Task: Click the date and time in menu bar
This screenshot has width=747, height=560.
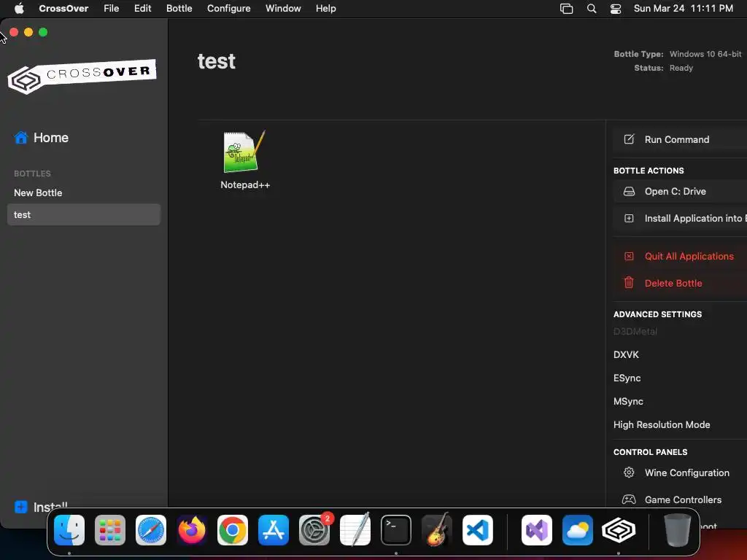Action: pyautogui.click(x=683, y=9)
